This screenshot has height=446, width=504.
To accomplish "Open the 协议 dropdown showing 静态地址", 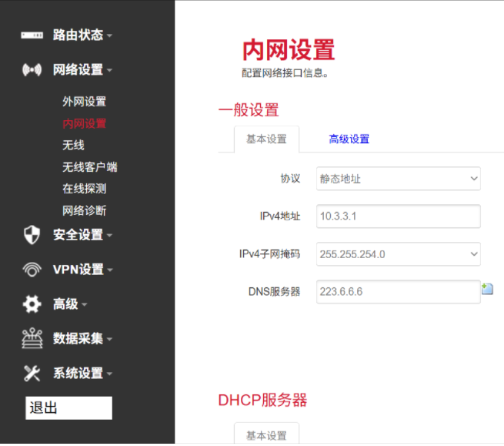I will point(399,179).
